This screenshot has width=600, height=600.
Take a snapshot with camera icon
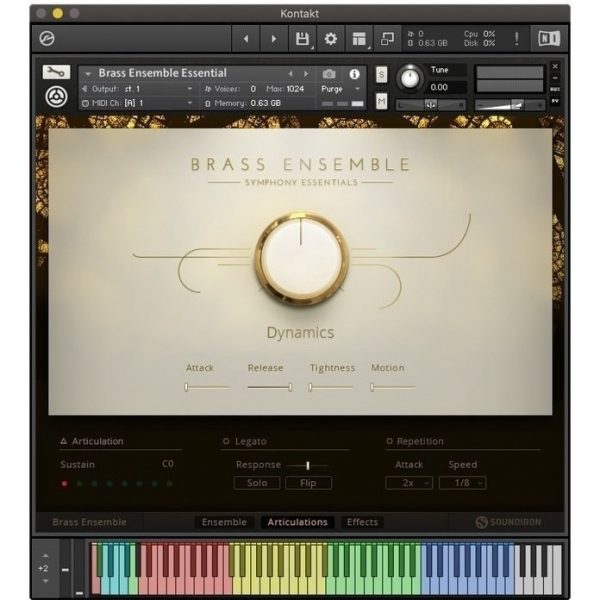coord(329,73)
